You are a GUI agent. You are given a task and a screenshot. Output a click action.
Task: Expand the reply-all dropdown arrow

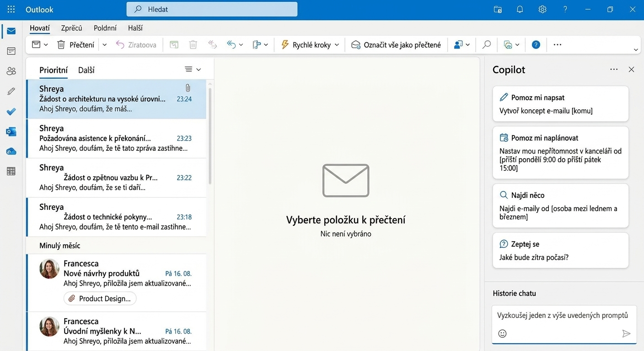coord(241,45)
